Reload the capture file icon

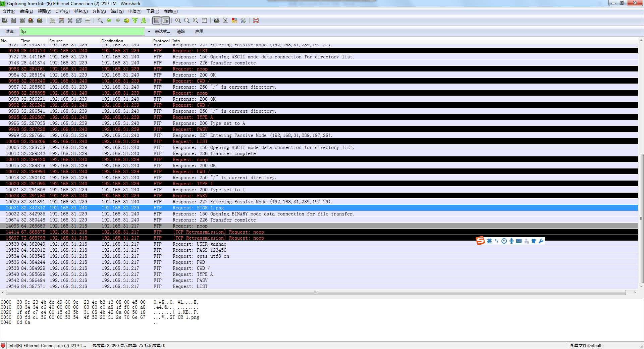[79, 20]
